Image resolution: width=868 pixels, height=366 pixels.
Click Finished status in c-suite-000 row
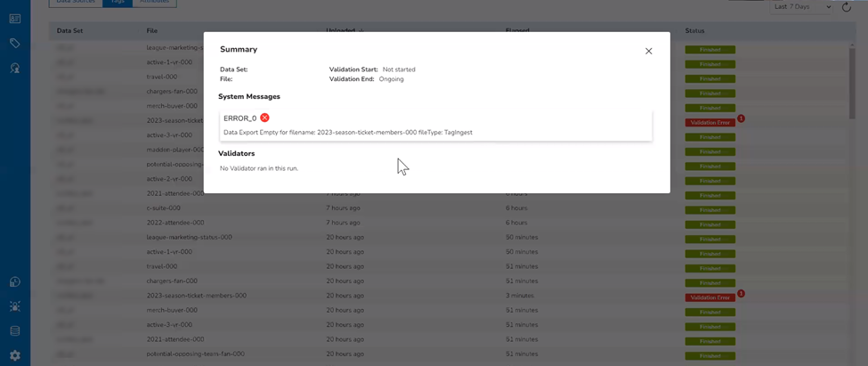710,210
